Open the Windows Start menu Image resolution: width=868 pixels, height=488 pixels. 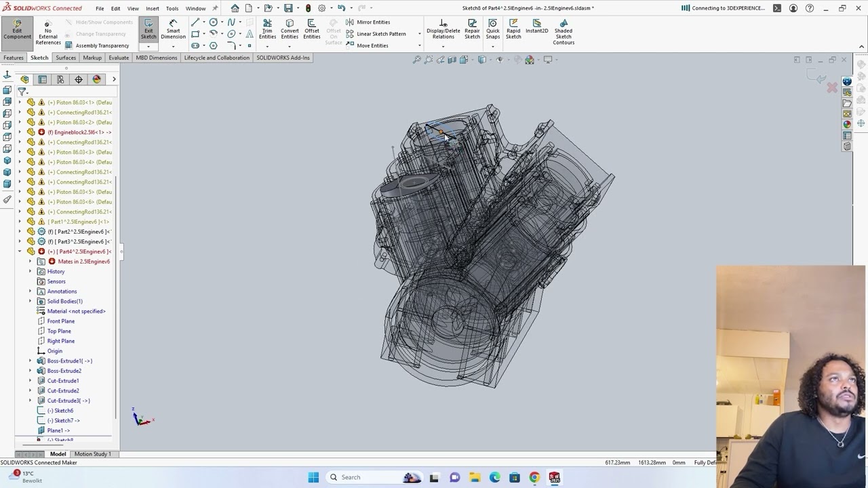[x=313, y=477]
